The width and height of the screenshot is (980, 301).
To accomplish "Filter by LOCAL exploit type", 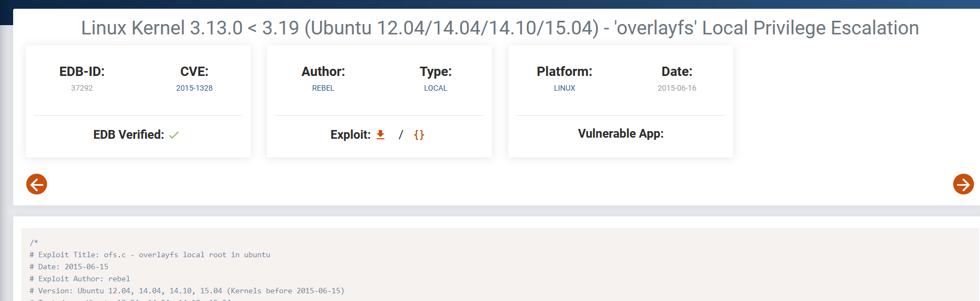I will point(436,88).
